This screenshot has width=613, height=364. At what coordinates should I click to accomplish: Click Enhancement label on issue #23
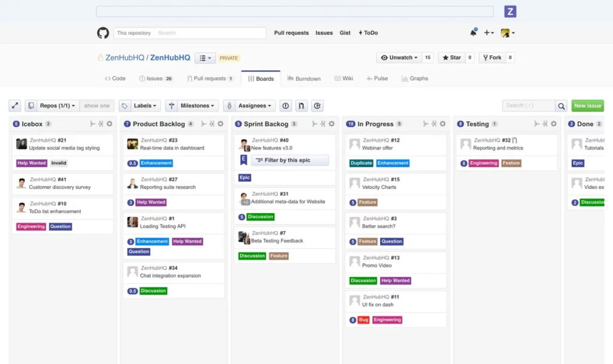point(156,163)
